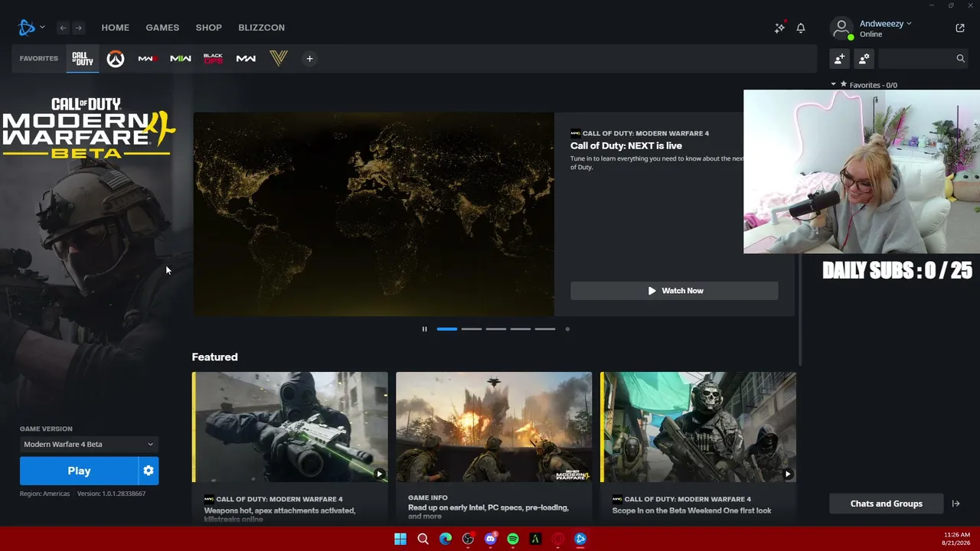Open the Call of Duty favorites tab

pyautogui.click(x=82, y=59)
